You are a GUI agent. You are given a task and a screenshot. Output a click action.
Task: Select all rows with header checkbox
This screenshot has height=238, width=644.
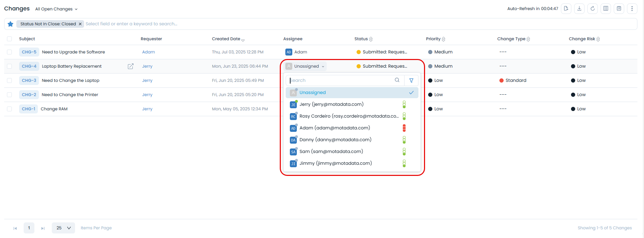pyautogui.click(x=9, y=39)
